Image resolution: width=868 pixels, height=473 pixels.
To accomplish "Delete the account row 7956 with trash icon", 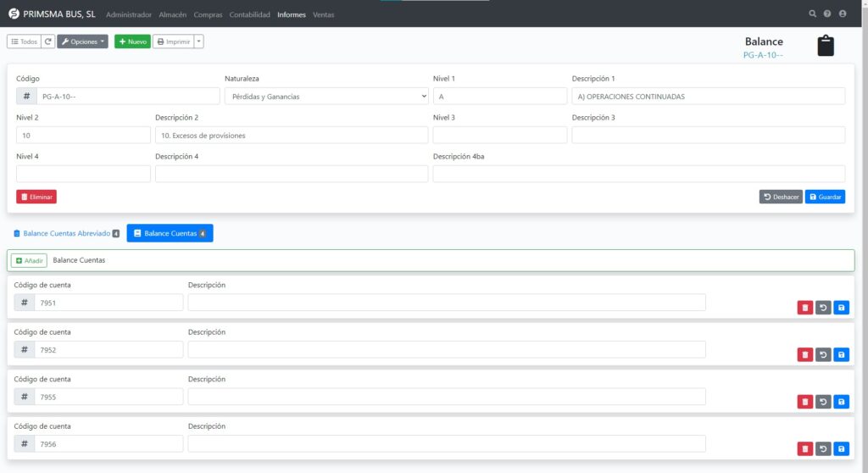I will (x=804, y=449).
